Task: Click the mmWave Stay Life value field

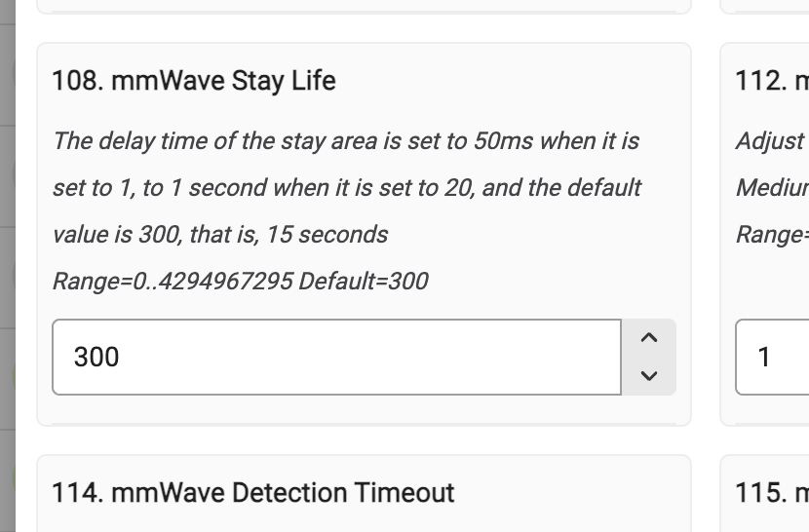Action: (x=336, y=358)
